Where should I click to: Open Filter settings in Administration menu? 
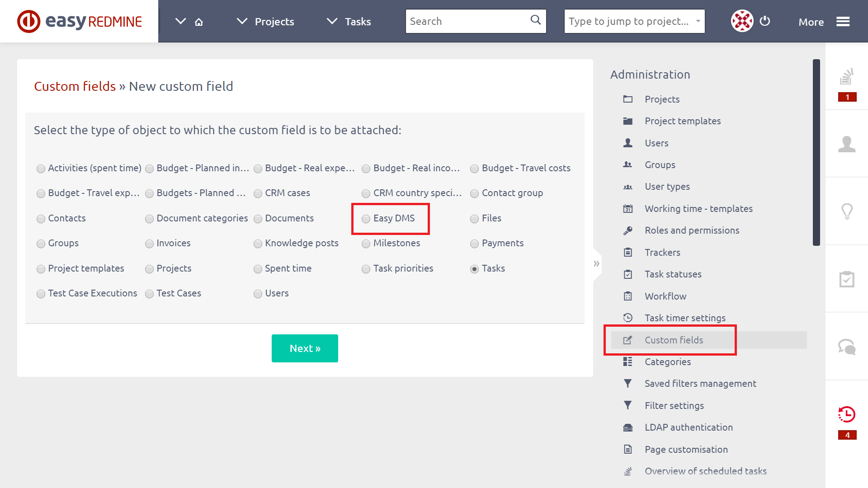point(674,406)
